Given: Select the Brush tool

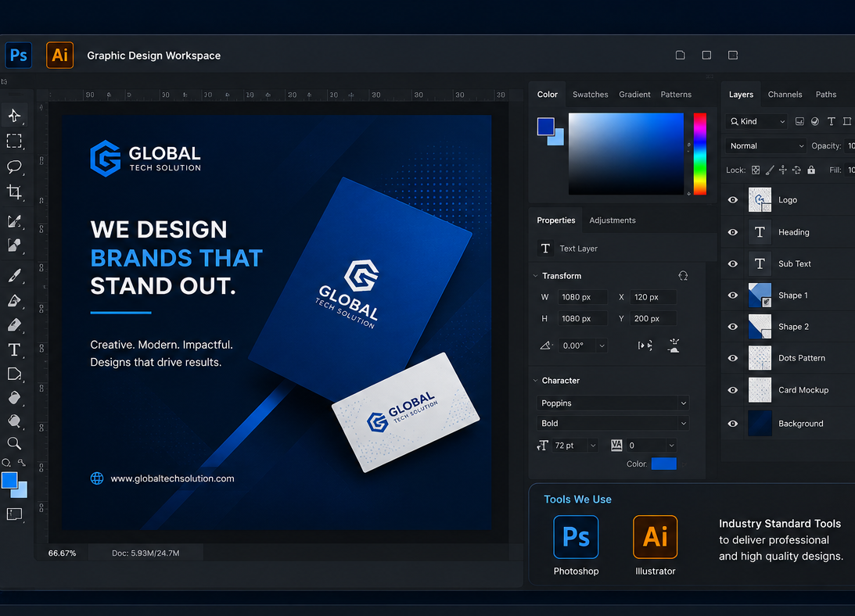Looking at the screenshot, I should (x=14, y=275).
